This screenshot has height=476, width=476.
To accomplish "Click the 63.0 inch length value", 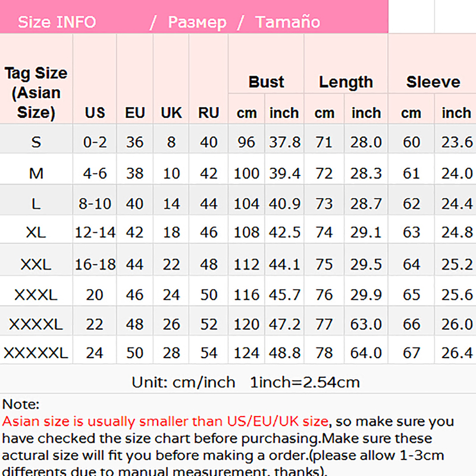I will (366, 325).
